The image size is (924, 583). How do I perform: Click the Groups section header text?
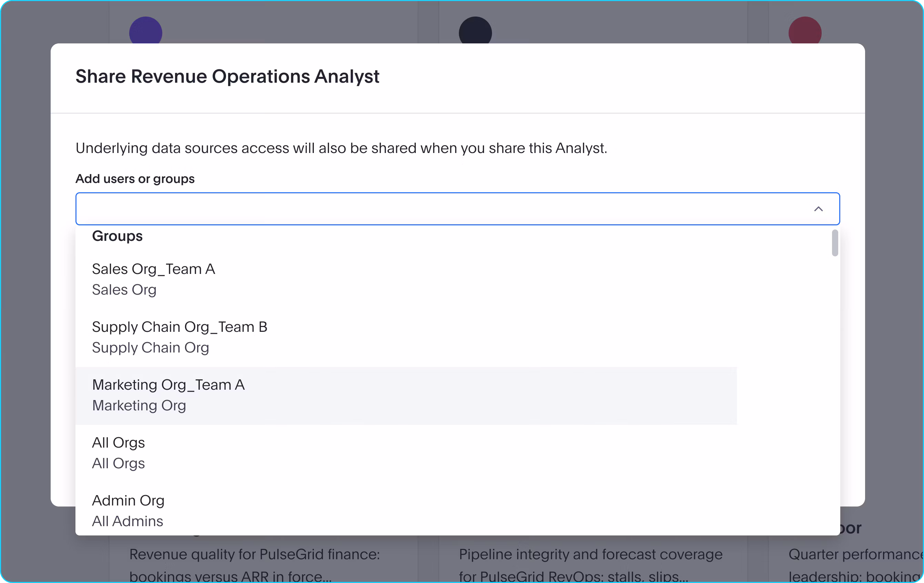(117, 236)
